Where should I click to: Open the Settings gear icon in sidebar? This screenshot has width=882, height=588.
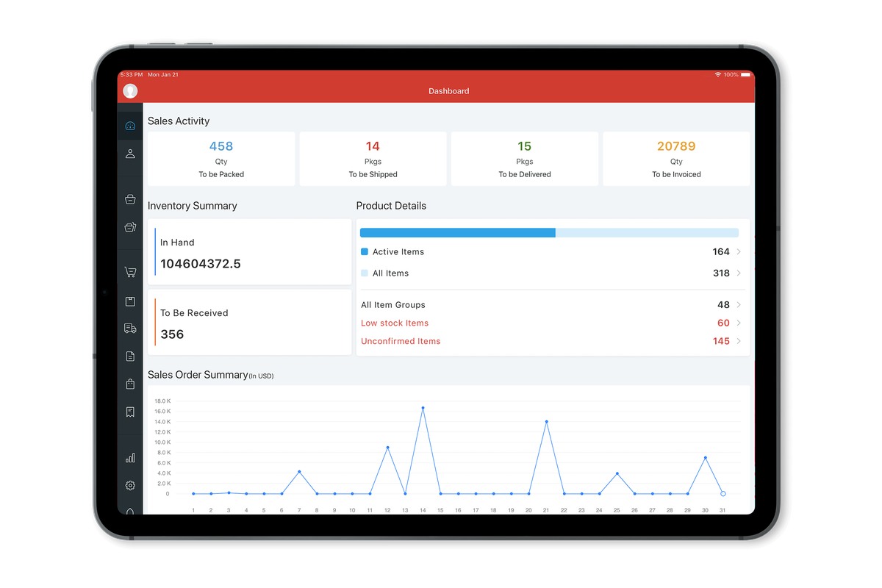[130, 486]
